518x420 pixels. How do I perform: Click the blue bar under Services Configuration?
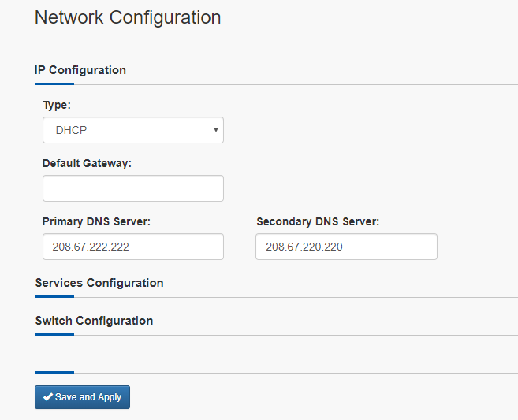(54, 296)
